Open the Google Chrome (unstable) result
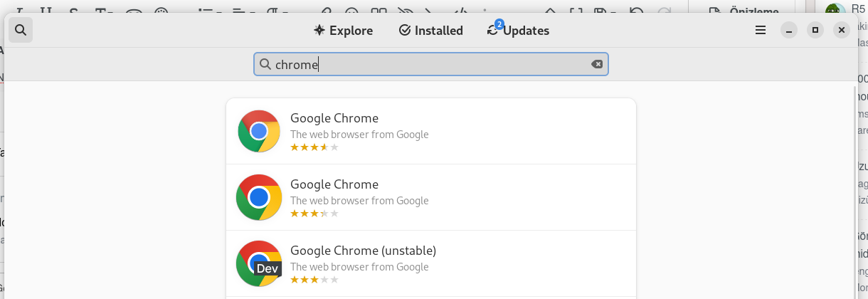868x299 pixels. pyautogui.click(x=363, y=251)
